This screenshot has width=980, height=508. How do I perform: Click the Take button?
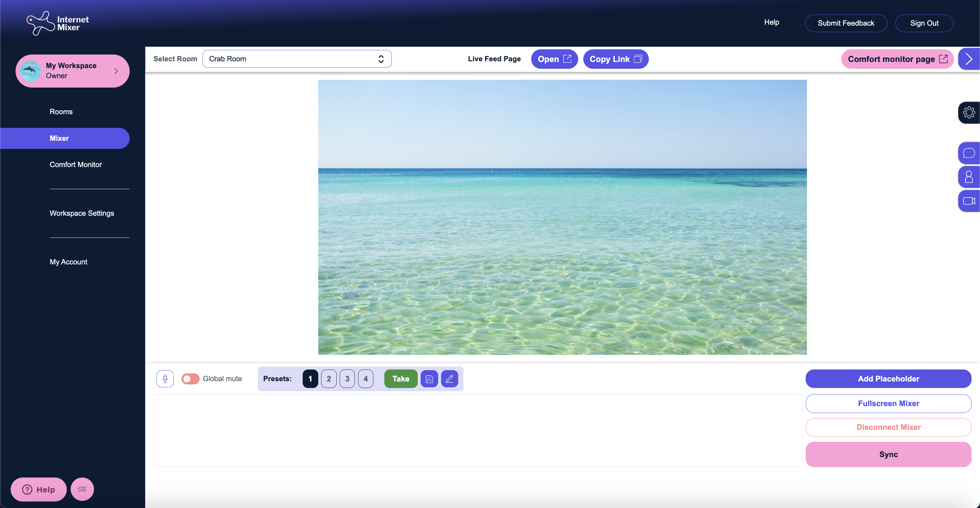(400, 379)
